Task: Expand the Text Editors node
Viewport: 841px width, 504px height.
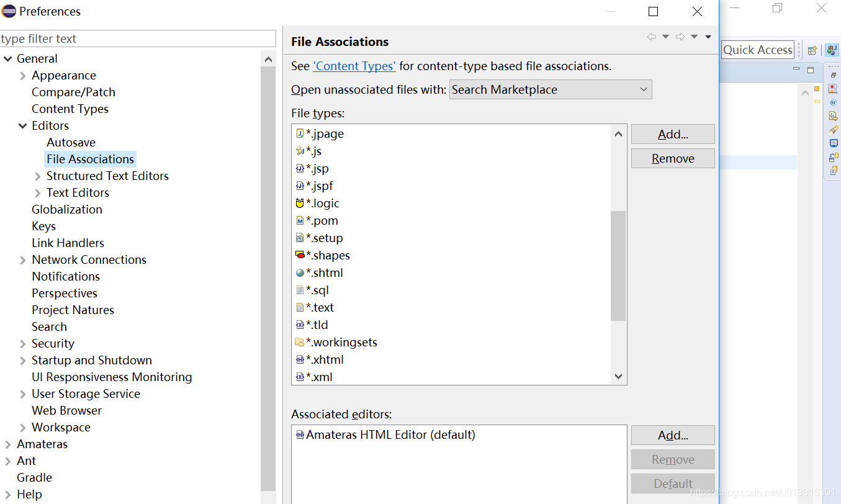Action: point(38,193)
